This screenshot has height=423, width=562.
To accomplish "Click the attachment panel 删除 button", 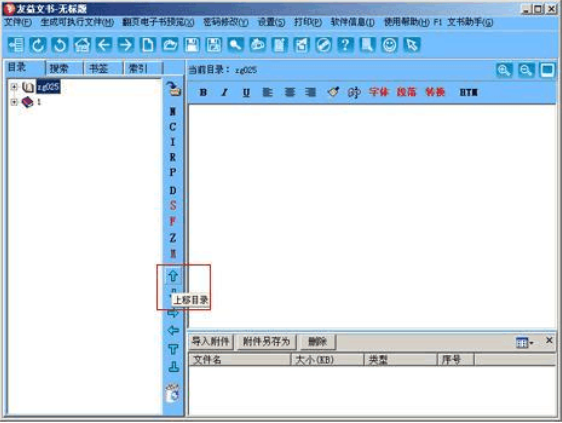I will coord(317,341).
